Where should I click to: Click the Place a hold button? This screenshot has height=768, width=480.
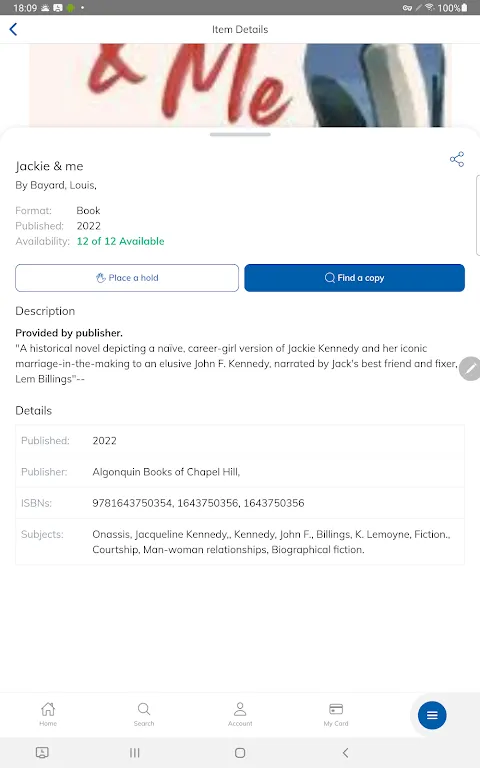[127, 278]
